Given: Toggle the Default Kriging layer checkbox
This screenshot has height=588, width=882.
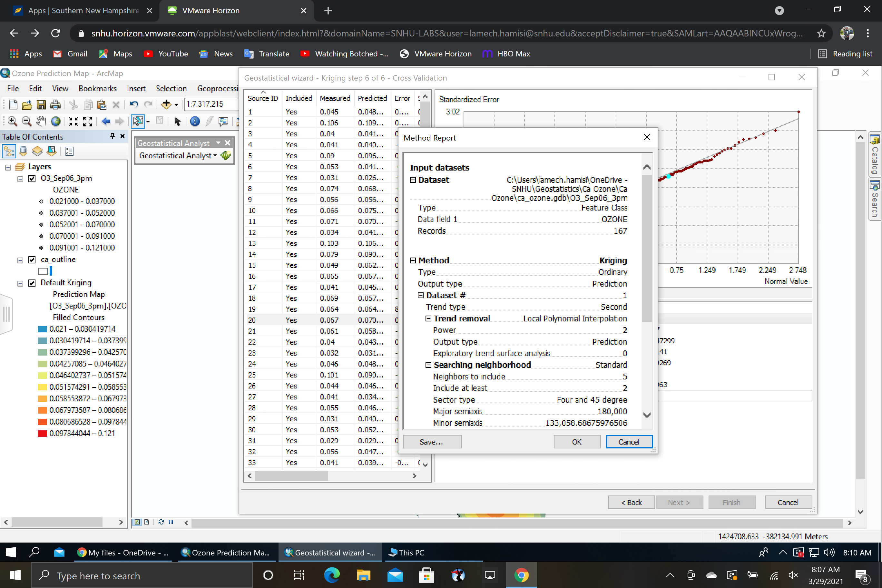Looking at the screenshot, I should pyautogui.click(x=32, y=283).
